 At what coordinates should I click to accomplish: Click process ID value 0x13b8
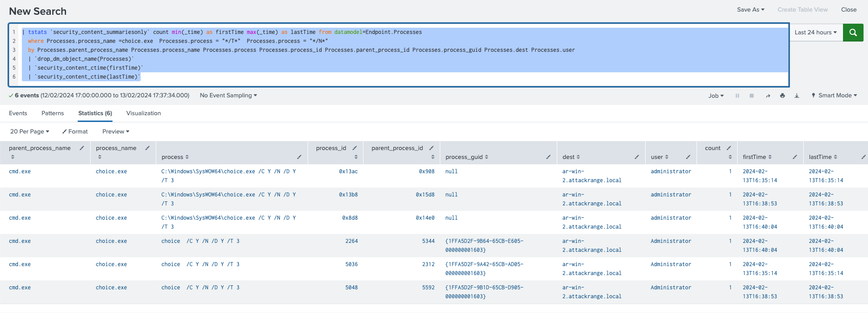pos(348,195)
